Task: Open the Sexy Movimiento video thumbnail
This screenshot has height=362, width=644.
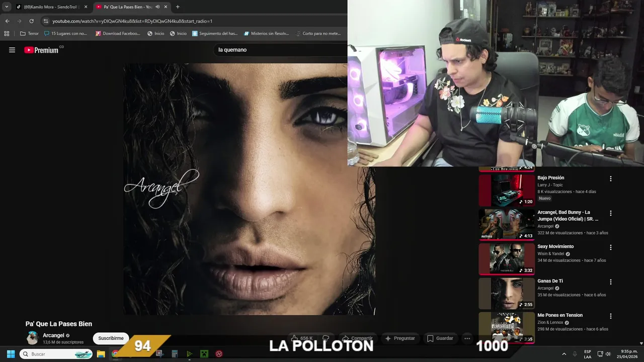Action: click(x=507, y=259)
